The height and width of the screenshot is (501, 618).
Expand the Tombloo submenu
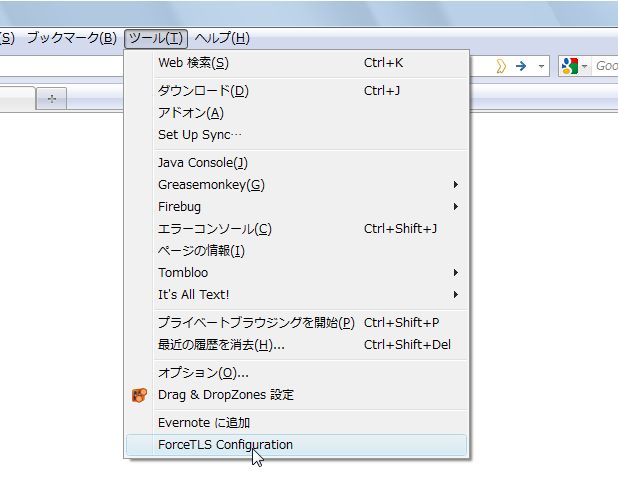297,272
